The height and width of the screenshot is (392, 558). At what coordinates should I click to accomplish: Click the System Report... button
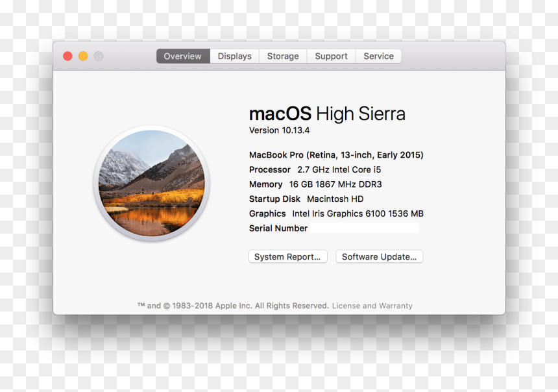[x=287, y=257]
